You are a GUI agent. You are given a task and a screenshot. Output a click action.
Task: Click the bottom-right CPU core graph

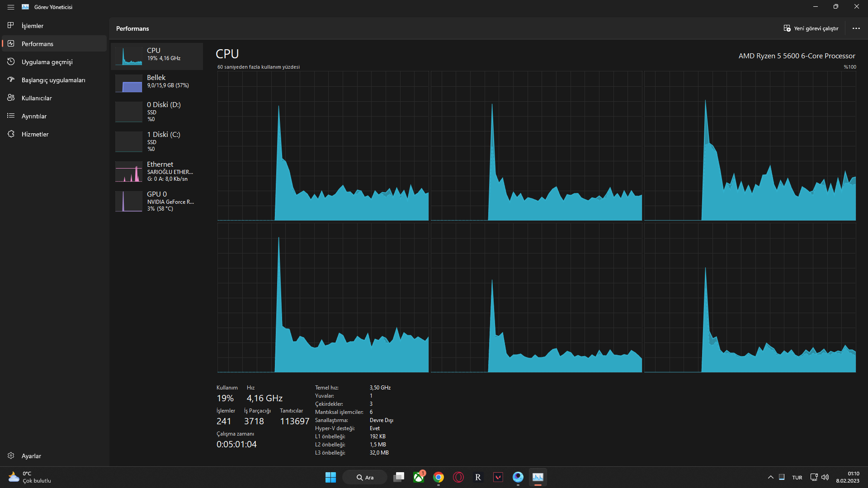point(750,298)
